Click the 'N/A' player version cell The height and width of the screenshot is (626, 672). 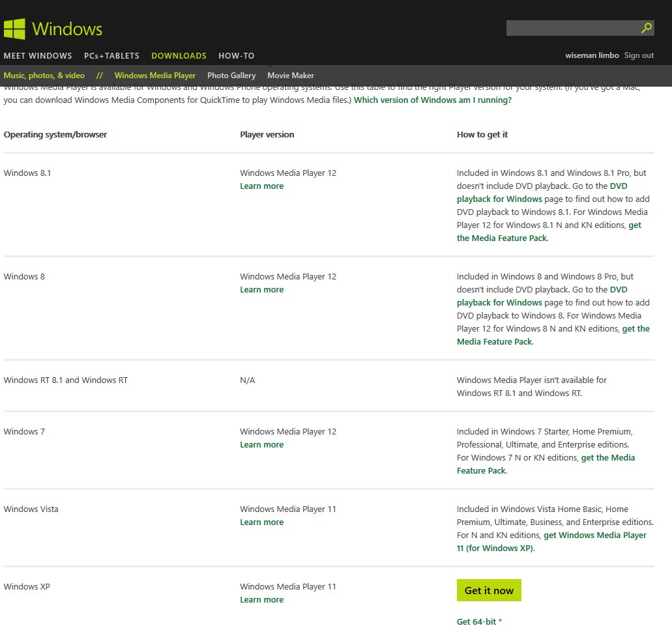(x=247, y=380)
